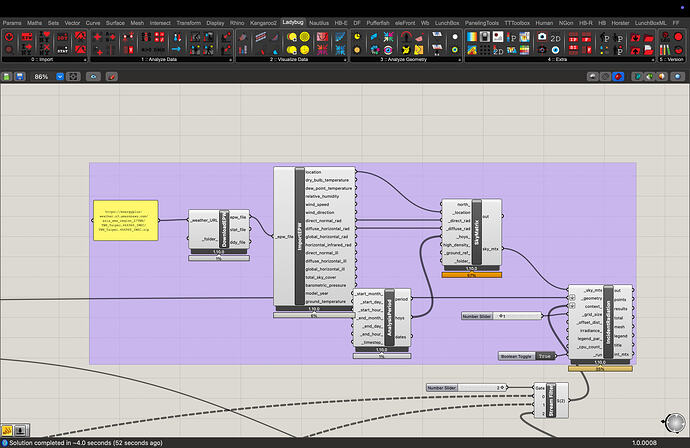Expand the context_ input plus button
Screen dimensions: 690x448
coord(573,305)
